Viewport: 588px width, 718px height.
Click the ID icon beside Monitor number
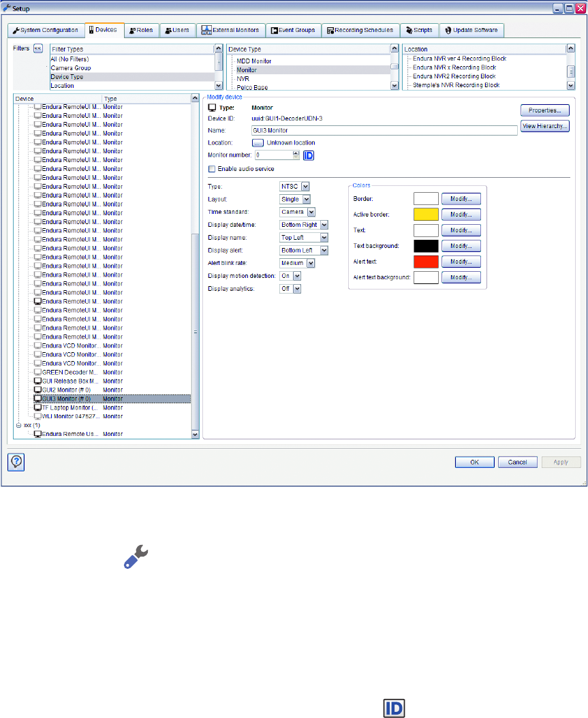(308, 155)
